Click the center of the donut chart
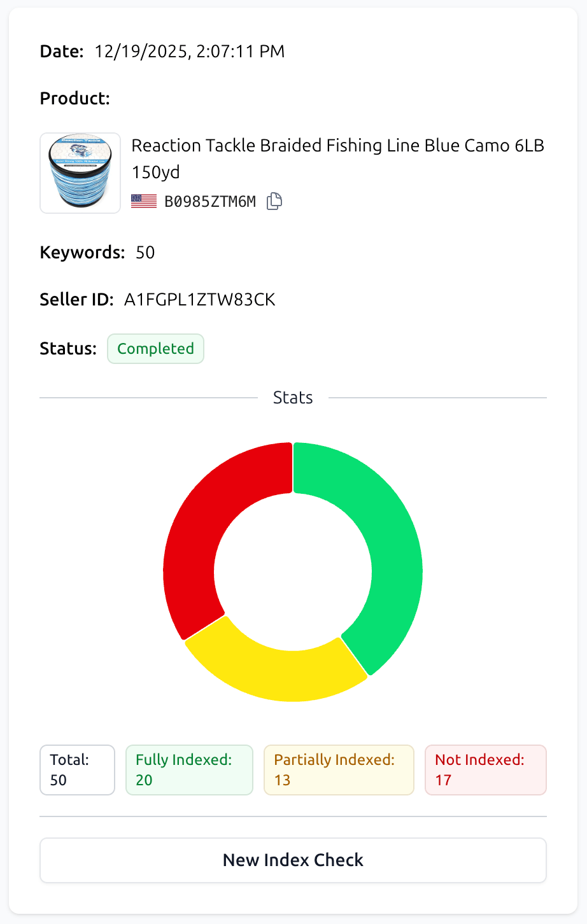Viewport: 587px width, 924px height. click(293, 571)
